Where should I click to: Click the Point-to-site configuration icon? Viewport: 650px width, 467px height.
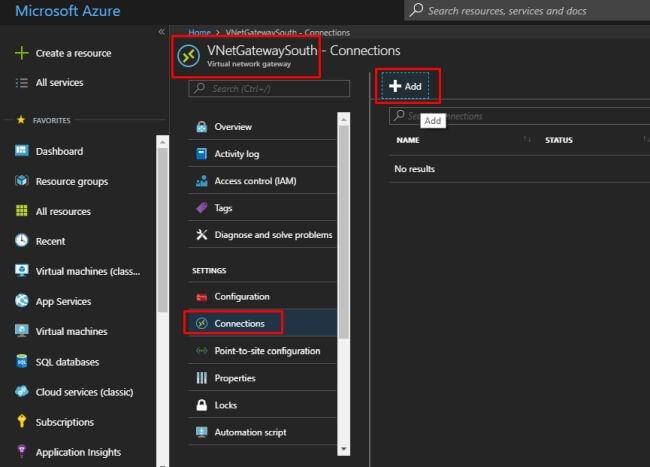[201, 351]
